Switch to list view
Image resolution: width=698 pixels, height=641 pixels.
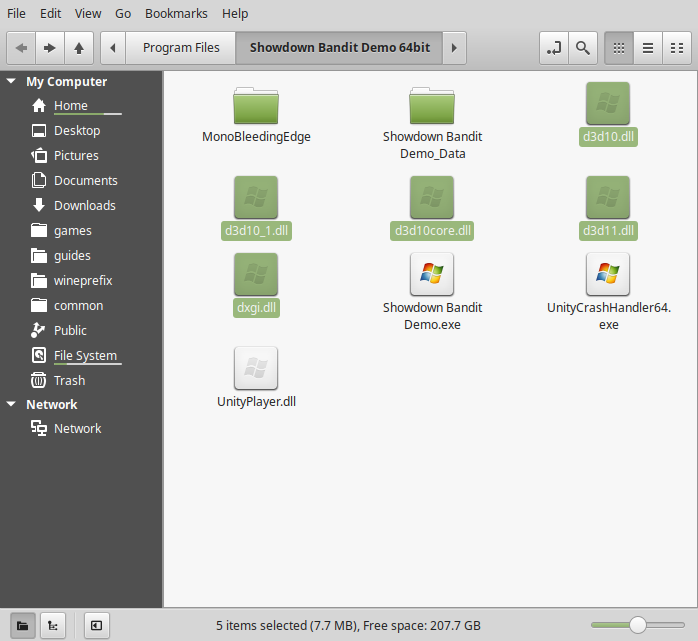click(648, 48)
